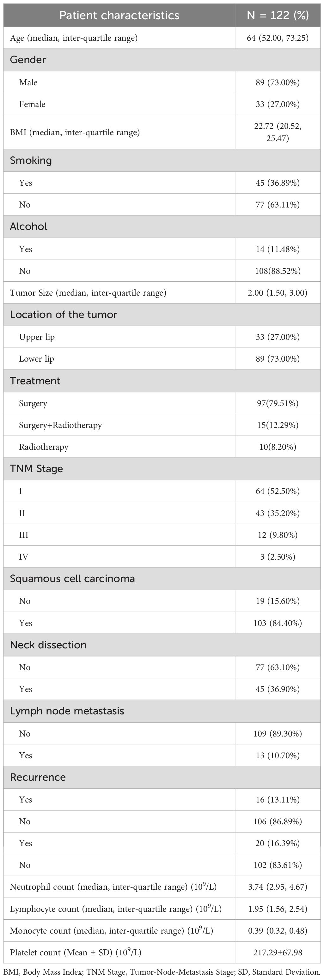Select the Alcohol section heading
This screenshot has height=980, width=324.
28,226
